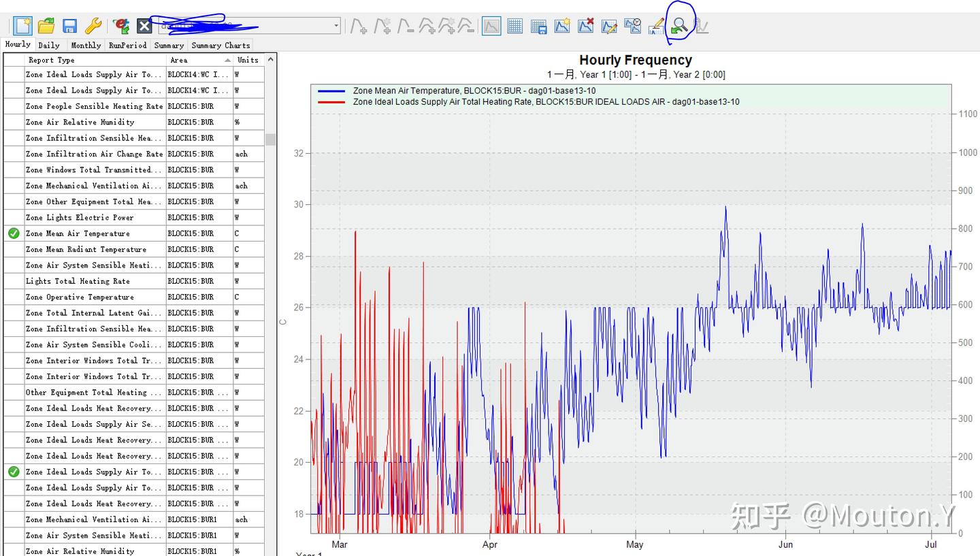Uncheck the checked Zone Ideal Loads Supply Air row
Viewport: 980px width, 556px height.
(14, 472)
